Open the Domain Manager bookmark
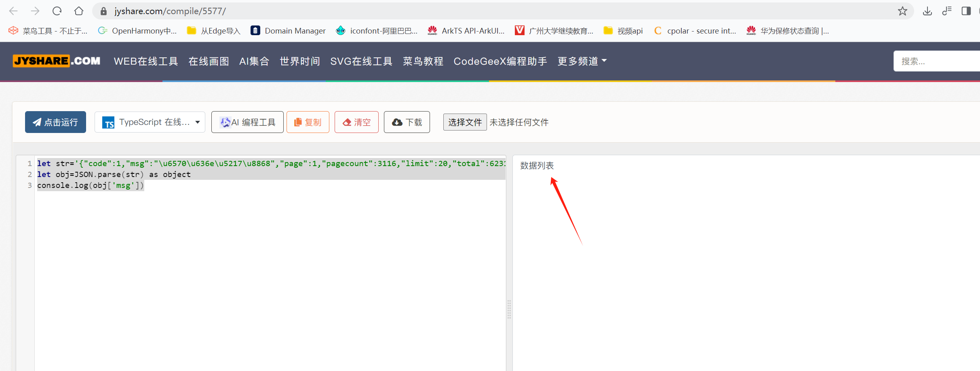This screenshot has height=371, width=980. [x=288, y=31]
